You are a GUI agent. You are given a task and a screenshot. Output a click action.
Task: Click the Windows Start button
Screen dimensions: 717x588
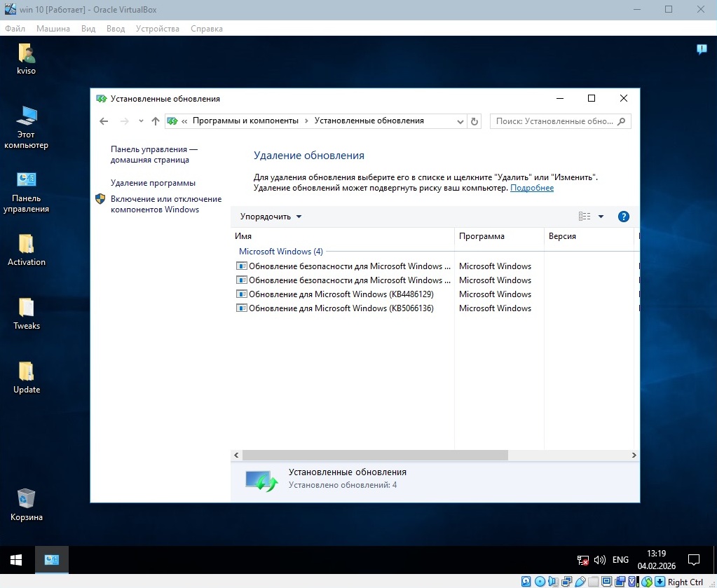coord(15,560)
